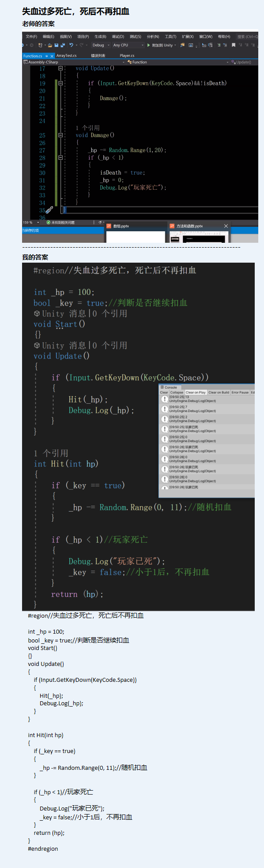The image size is (264, 868).
Task: Click the 搜索 (Ctrl+Q) search box
Action: click(247, 37)
